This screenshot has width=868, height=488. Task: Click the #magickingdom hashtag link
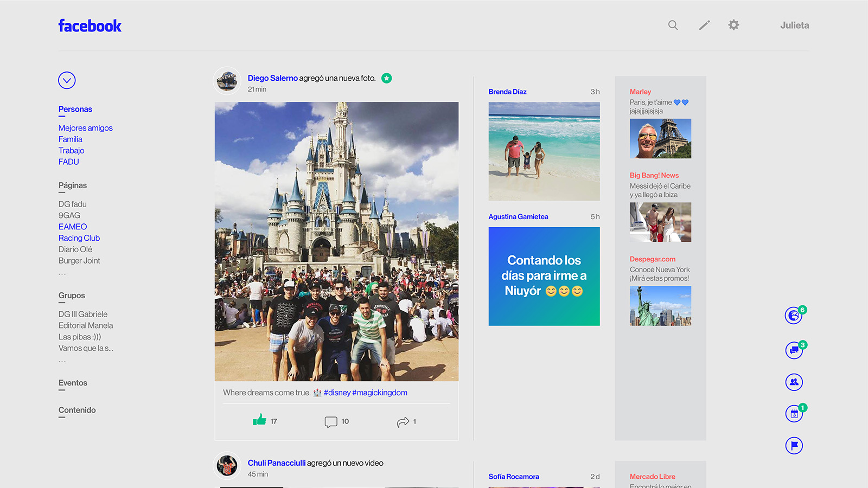pyautogui.click(x=380, y=393)
